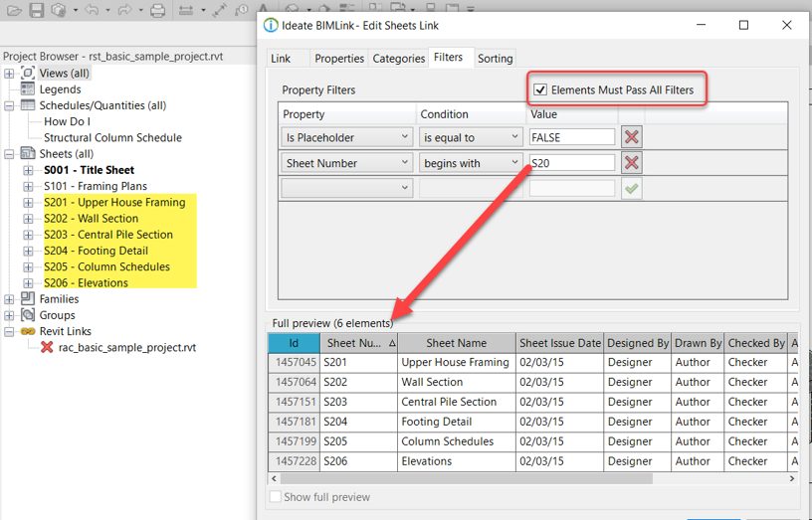Image resolution: width=812 pixels, height=520 pixels.
Task: Click the Sheet Name column header
Action: coord(456,343)
